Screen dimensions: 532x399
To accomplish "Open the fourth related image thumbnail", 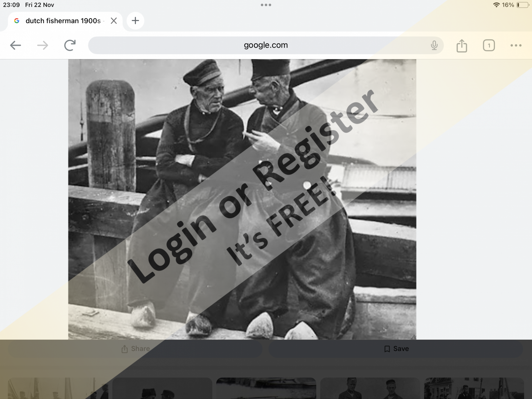I will pyautogui.click(x=370, y=389).
